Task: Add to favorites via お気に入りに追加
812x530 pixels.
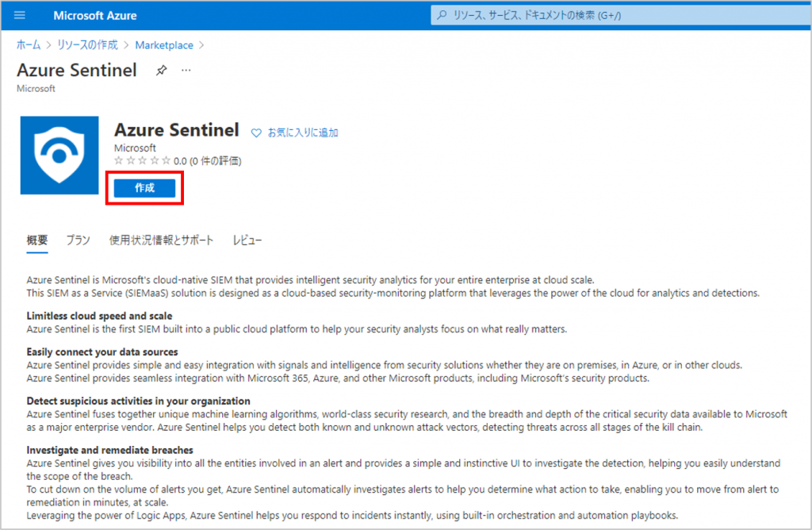Action: (x=302, y=133)
